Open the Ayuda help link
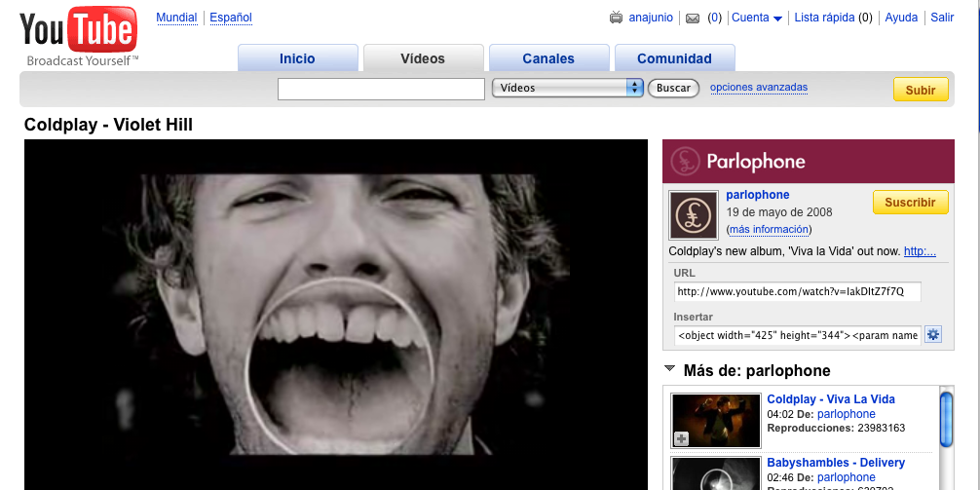The height and width of the screenshot is (490, 980). (x=901, y=18)
